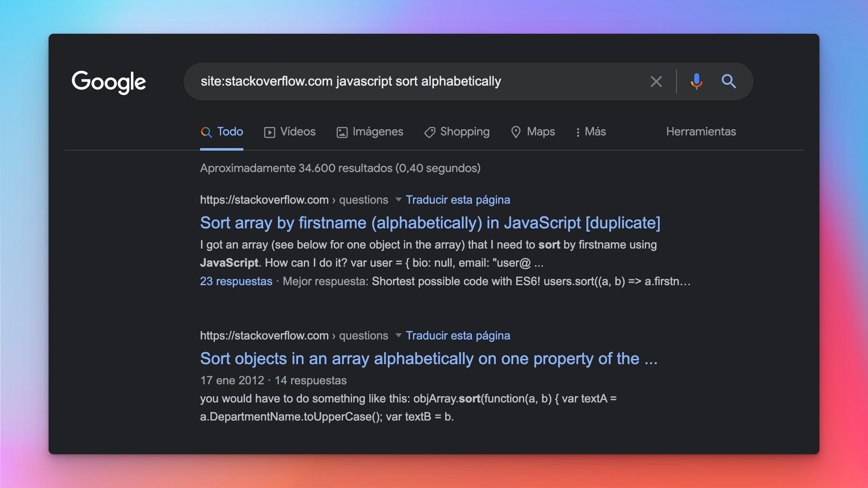Start voice search with microphone icon
This screenshot has height=488, width=868.
pyautogui.click(x=696, y=81)
